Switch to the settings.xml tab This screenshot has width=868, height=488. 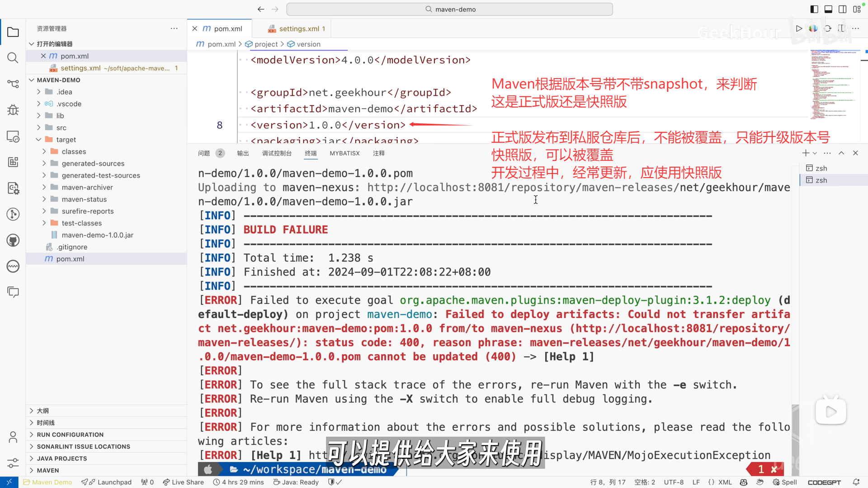pyautogui.click(x=297, y=28)
